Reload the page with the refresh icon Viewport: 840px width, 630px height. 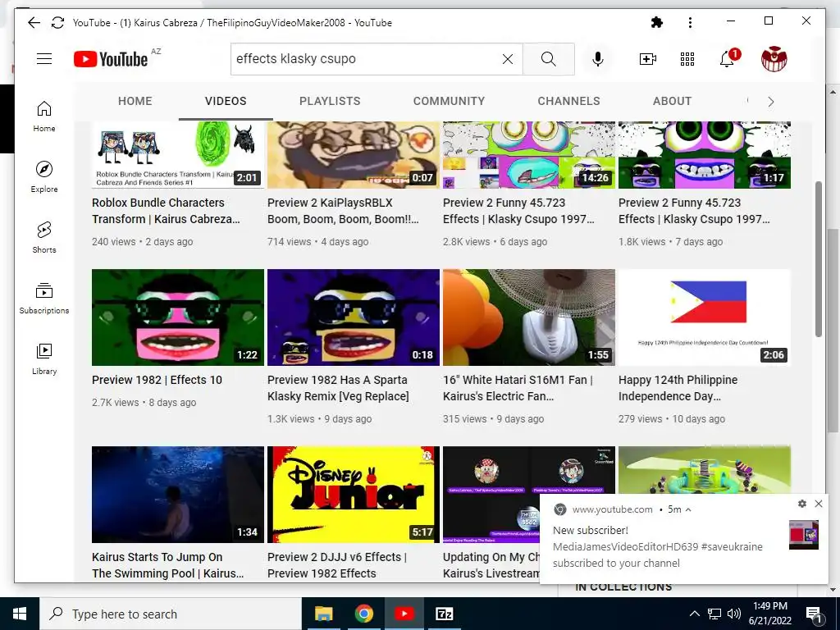click(x=57, y=22)
